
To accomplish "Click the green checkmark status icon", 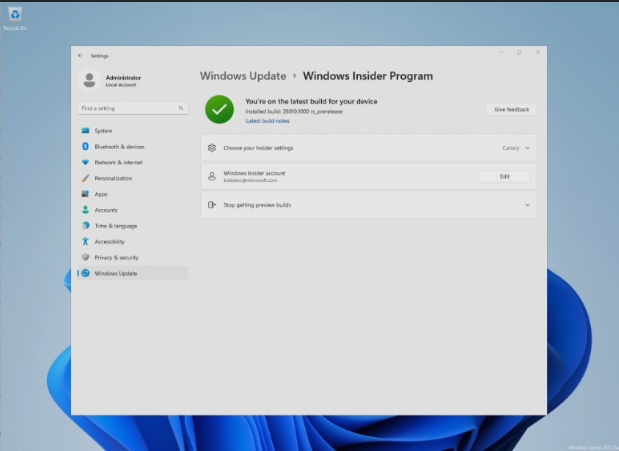I will (219, 109).
